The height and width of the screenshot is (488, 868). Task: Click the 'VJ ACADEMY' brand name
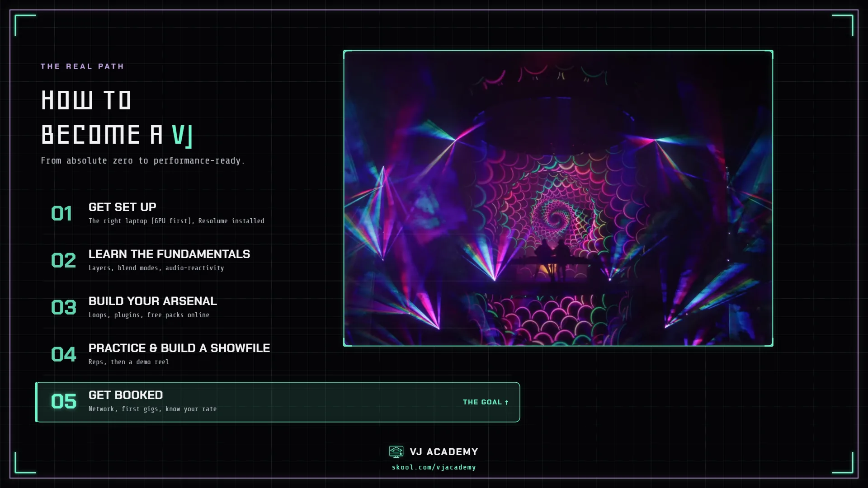point(444,452)
